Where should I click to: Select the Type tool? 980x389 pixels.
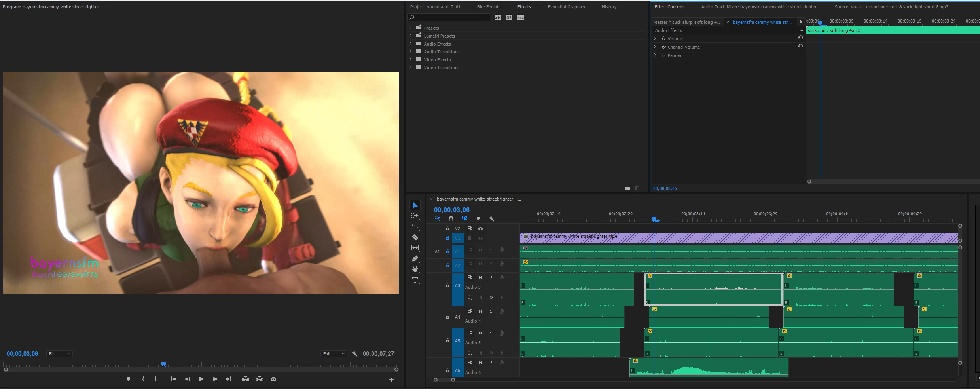coord(415,280)
